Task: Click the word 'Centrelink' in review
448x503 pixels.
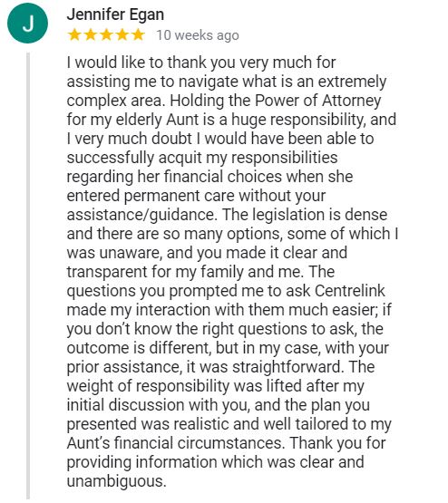Action: point(349,291)
